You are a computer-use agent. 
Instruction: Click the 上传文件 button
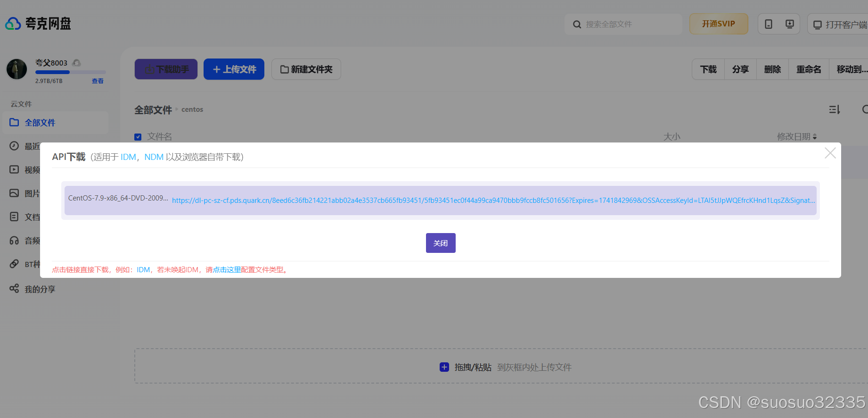234,69
